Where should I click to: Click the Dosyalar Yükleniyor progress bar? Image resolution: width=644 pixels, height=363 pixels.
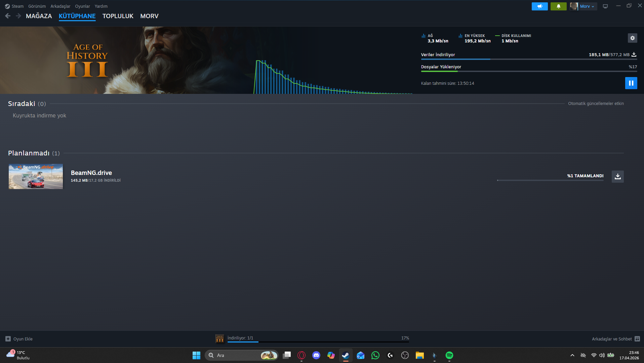click(529, 71)
